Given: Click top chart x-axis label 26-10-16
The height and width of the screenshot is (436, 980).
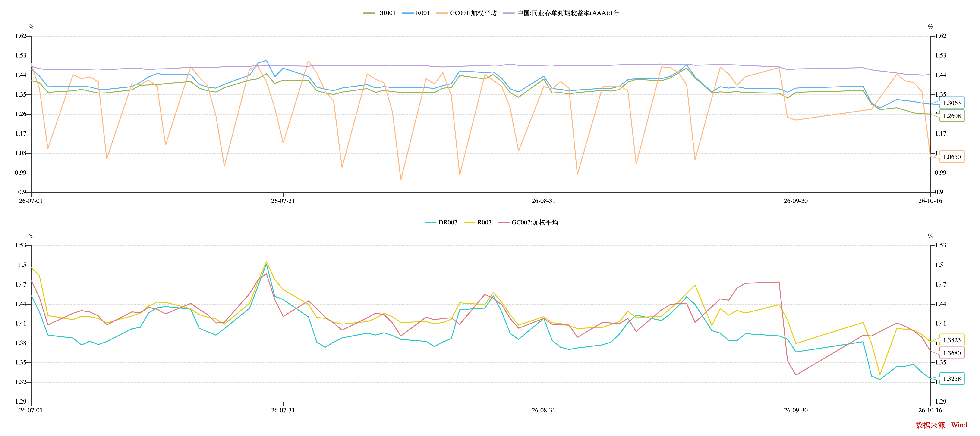Looking at the screenshot, I should [930, 201].
